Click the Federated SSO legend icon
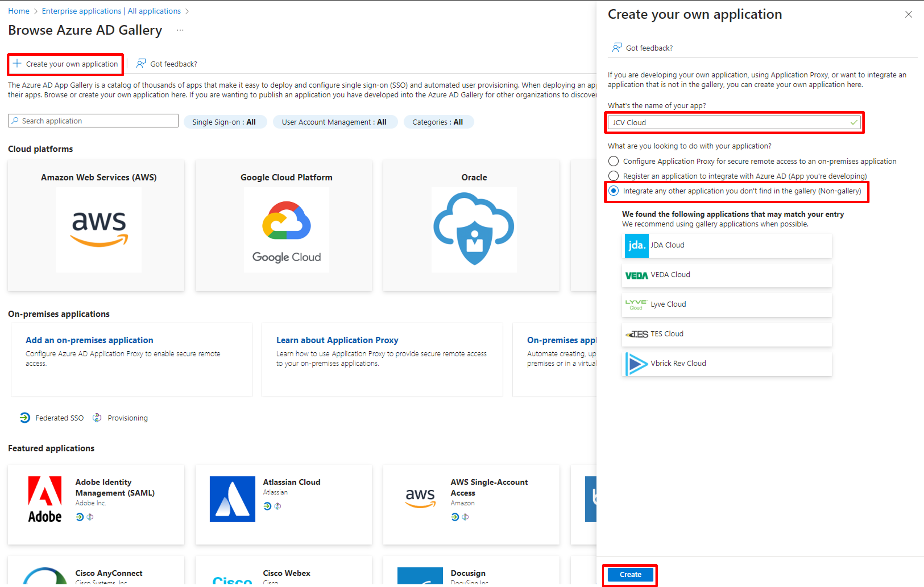The width and height of the screenshot is (924, 587). (25, 418)
